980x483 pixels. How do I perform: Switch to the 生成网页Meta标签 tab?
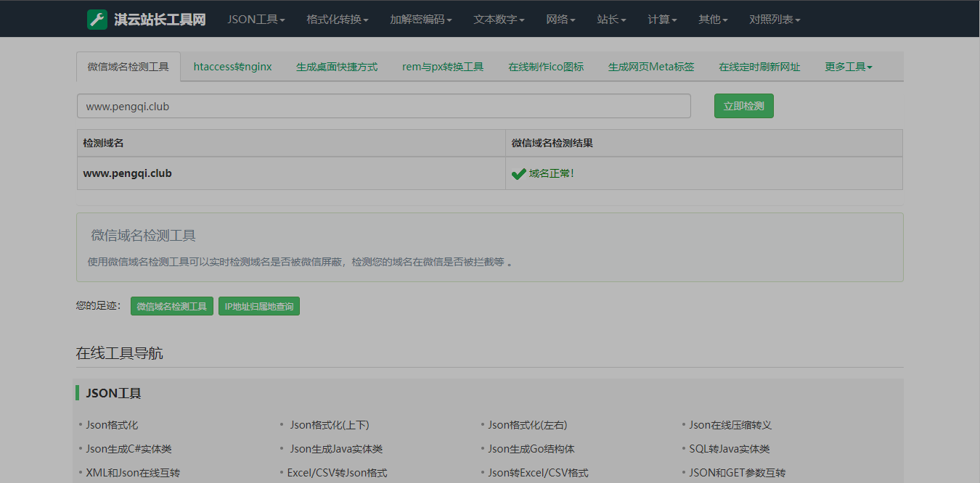(651, 67)
